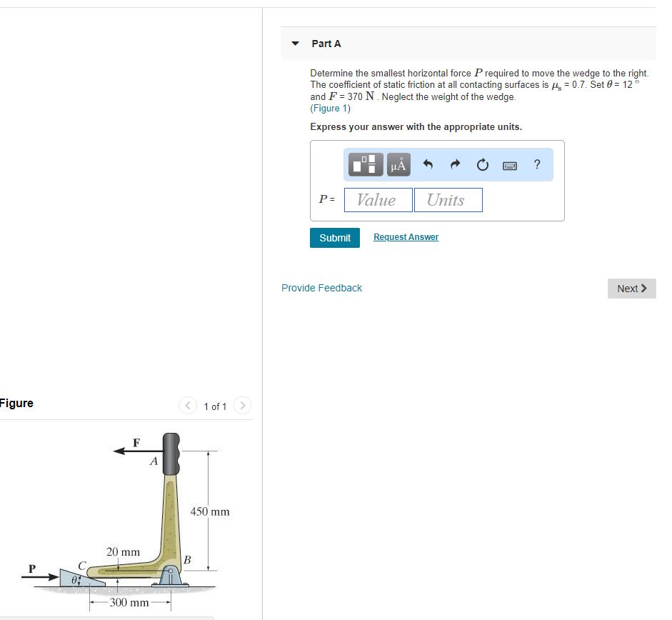Open Figure 1 link

tap(329, 108)
